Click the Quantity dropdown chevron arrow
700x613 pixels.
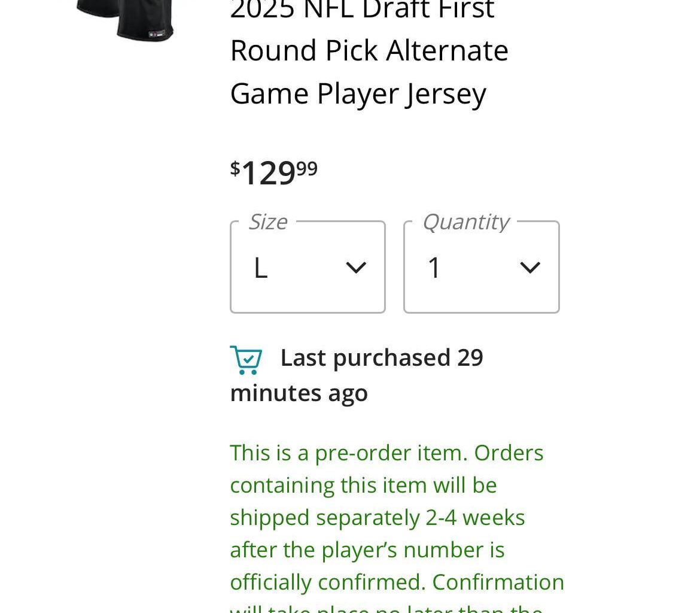(x=530, y=268)
